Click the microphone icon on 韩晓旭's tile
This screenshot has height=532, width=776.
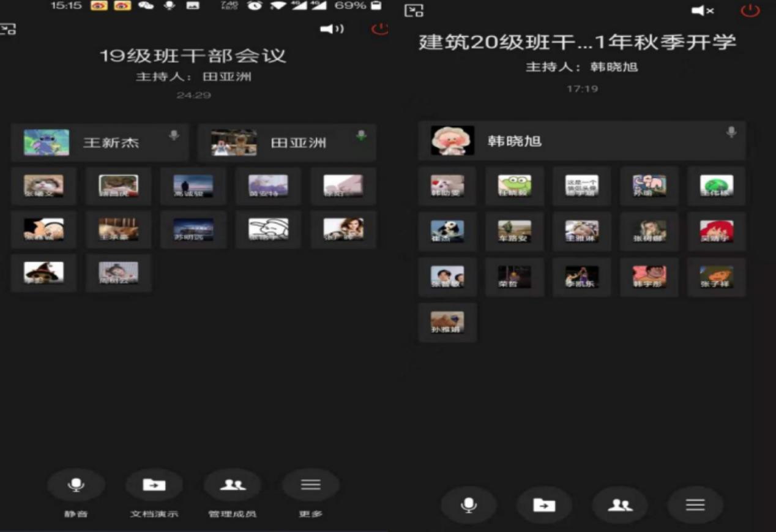[731, 132]
